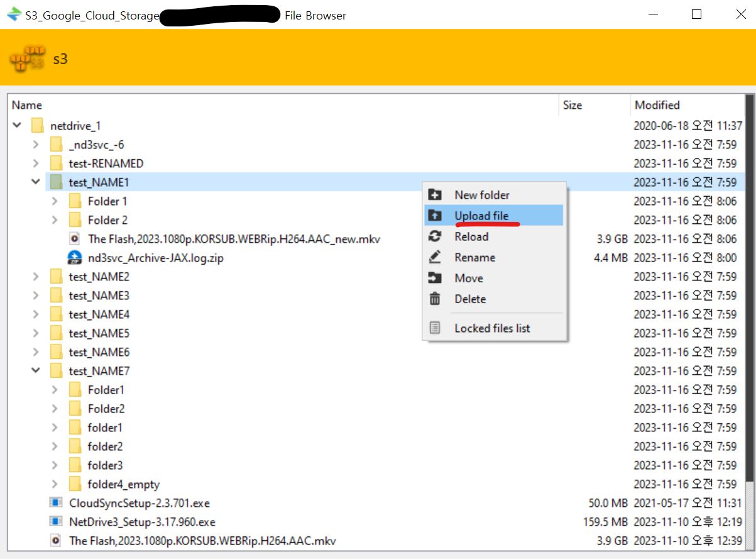Select the folder icon beside "Folder 2"
The image size is (756, 559).
point(75,220)
